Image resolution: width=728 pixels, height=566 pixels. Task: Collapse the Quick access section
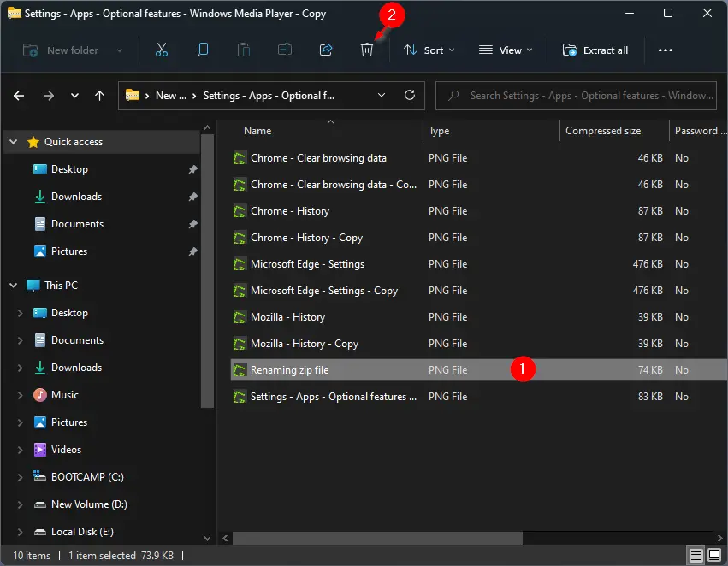coord(14,142)
